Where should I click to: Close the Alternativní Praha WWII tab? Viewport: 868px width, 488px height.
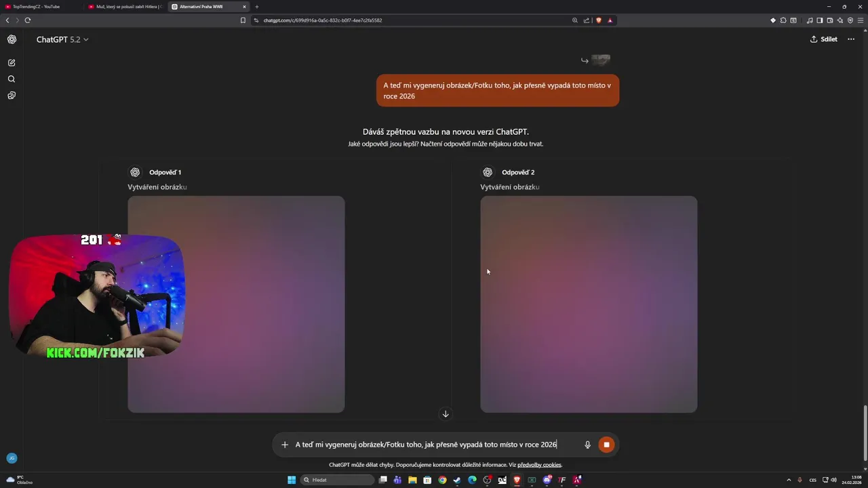pos(245,7)
